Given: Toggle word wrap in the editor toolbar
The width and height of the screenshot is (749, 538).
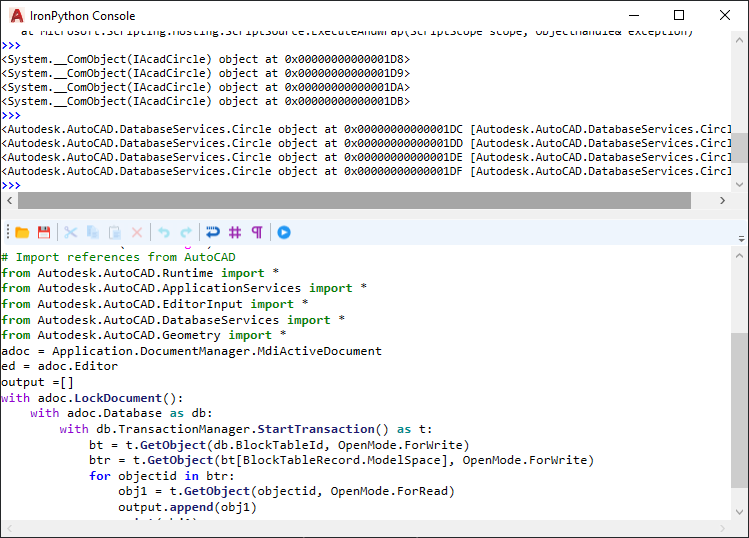Looking at the screenshot, I should (x=212, y=232).
